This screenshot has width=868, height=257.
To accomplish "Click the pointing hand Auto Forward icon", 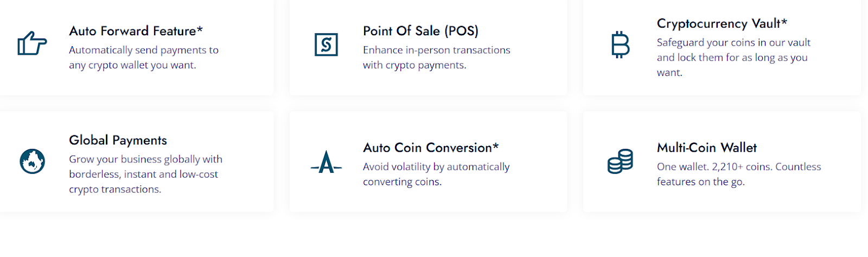I will pos(32,43).
